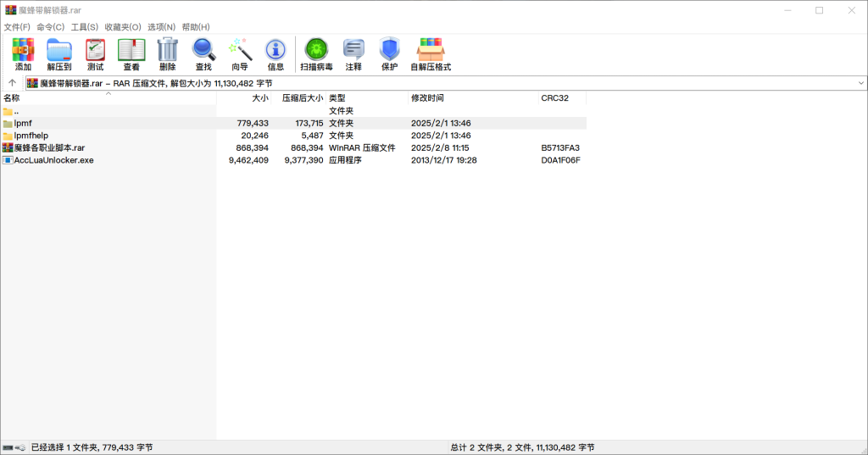Sort by CRC32 column header
Viewport: 868px width, 455px height.
[x=563, y=98]
